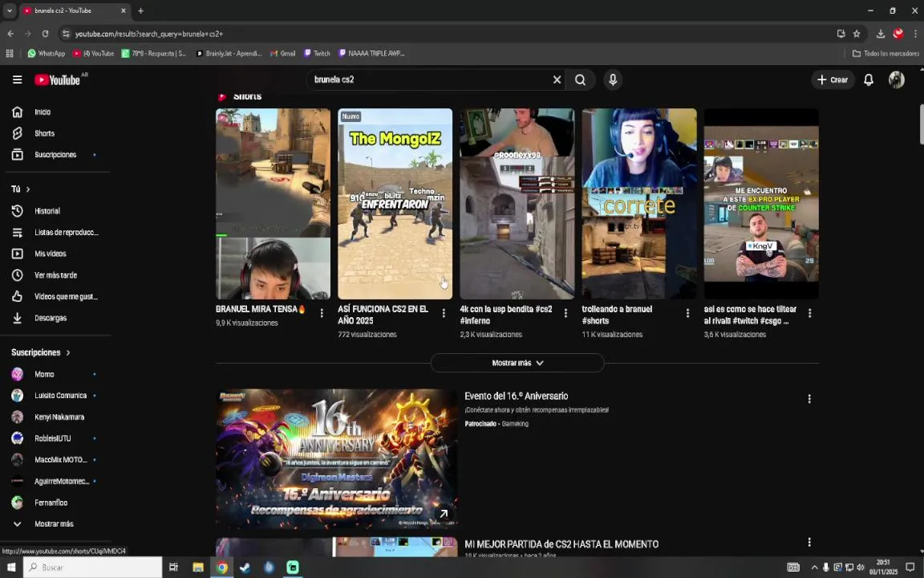Screen dimensions: 924x578
Task: Open options for trolleando a branuel short
Action: pos(687,313)
